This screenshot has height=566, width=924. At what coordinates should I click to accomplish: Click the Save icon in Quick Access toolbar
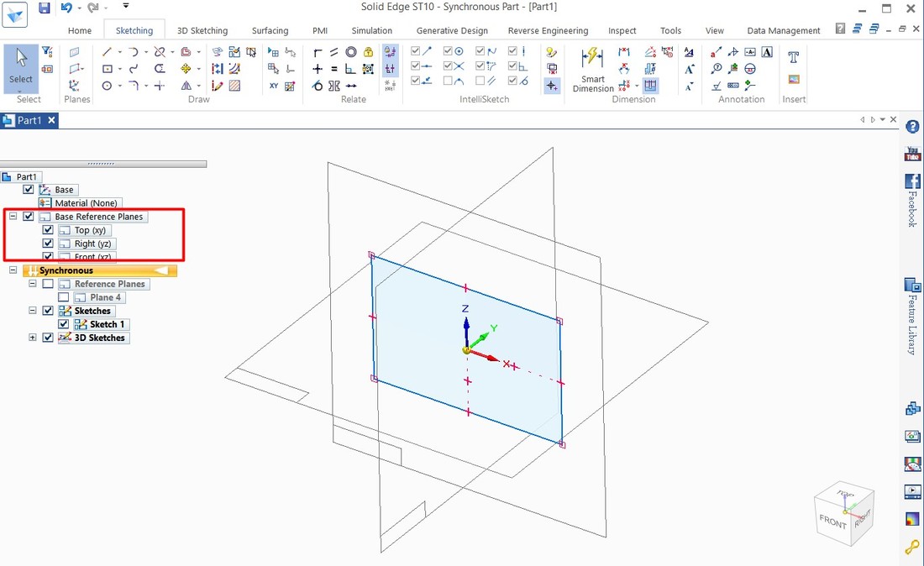(x=43, y=7)
